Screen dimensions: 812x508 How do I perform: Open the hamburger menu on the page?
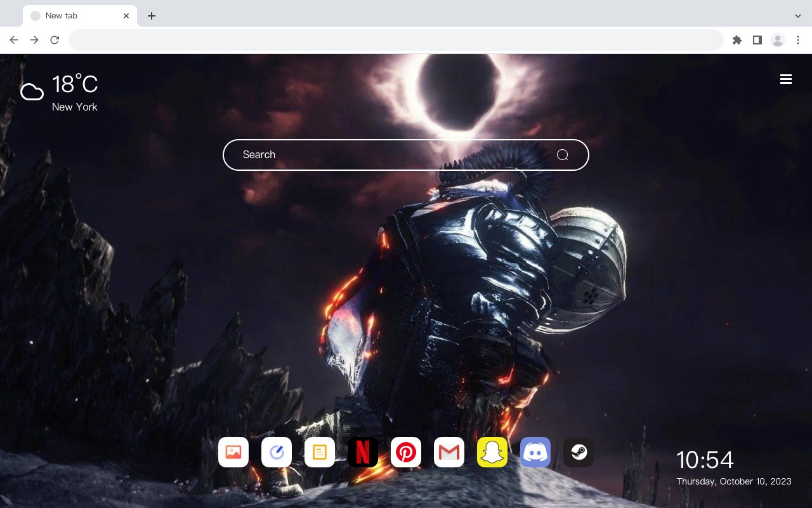pyautogui.click(x=786, y=79)
